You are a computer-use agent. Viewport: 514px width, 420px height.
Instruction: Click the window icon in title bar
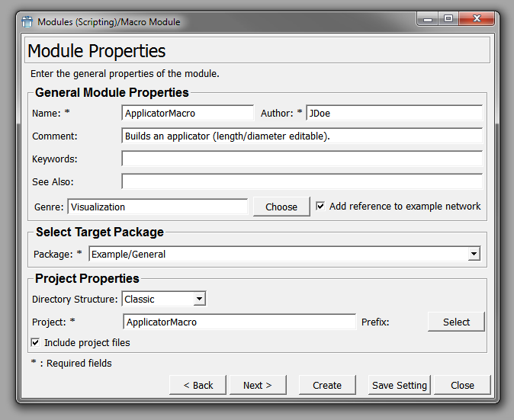pyautogui.click(x=27, y=21)
